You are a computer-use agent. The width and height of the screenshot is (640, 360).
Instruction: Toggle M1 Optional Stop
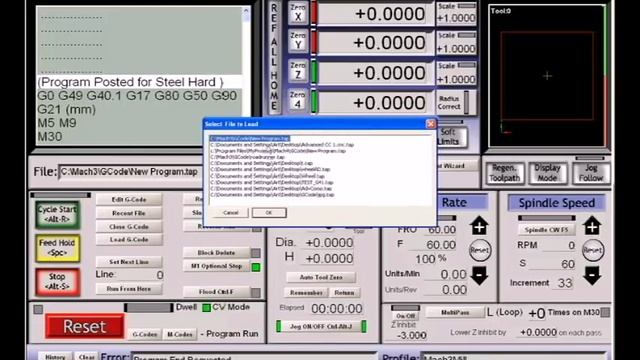216,266
